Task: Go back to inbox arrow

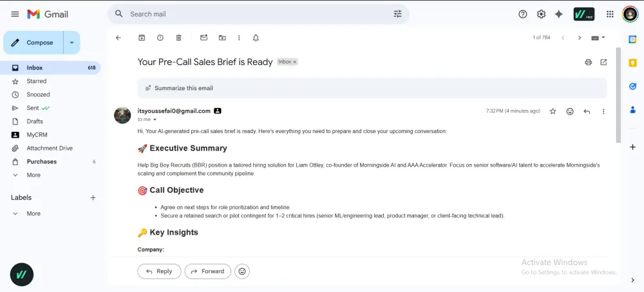Action: [x=118, y=38]
